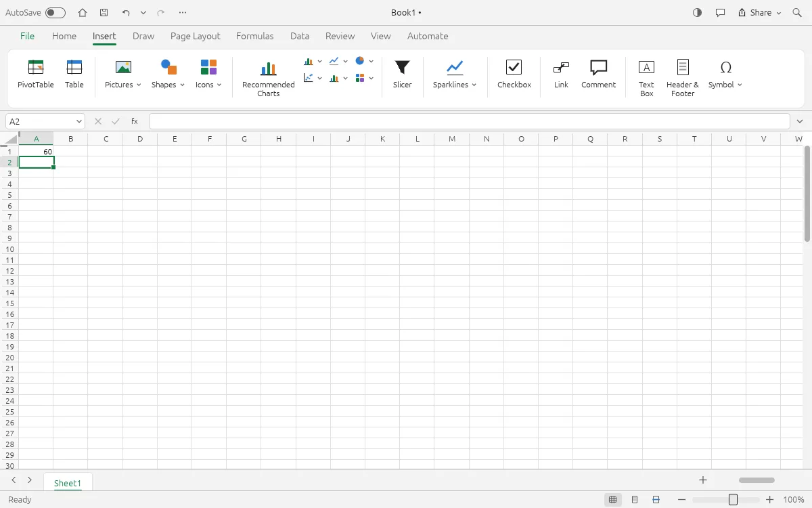
Task: Toggle the AutoSave switch
Action: [55, 13]
